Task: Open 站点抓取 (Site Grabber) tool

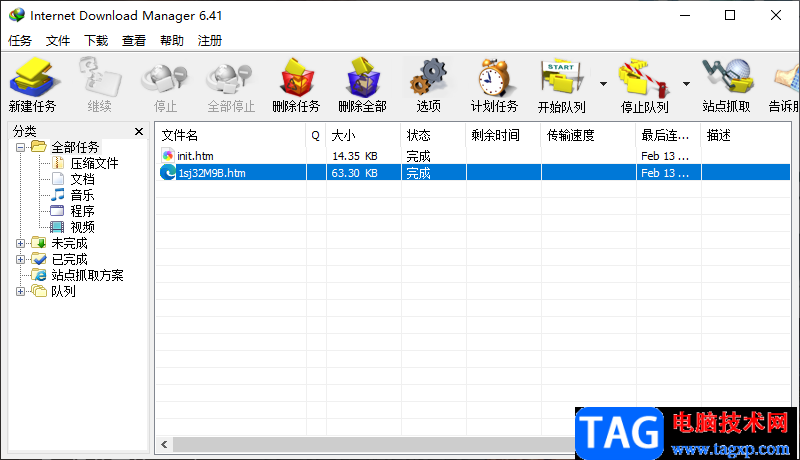Action: pyautogui.click(x=727, y=76)
